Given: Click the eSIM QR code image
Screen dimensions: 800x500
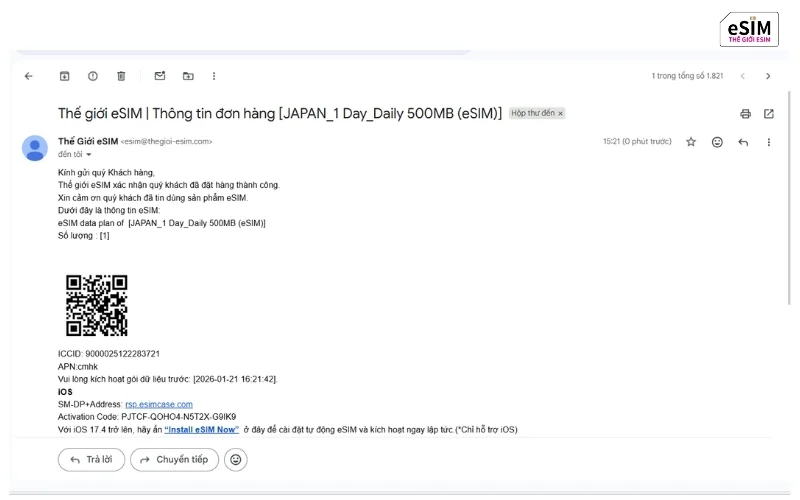Looking at the screenshot, I should coord(96,305).
